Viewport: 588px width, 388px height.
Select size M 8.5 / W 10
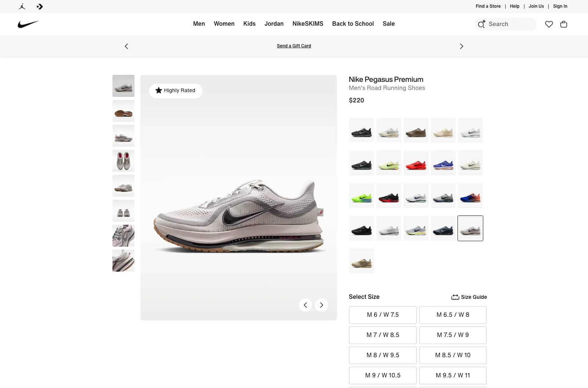[x=453, y=355]
